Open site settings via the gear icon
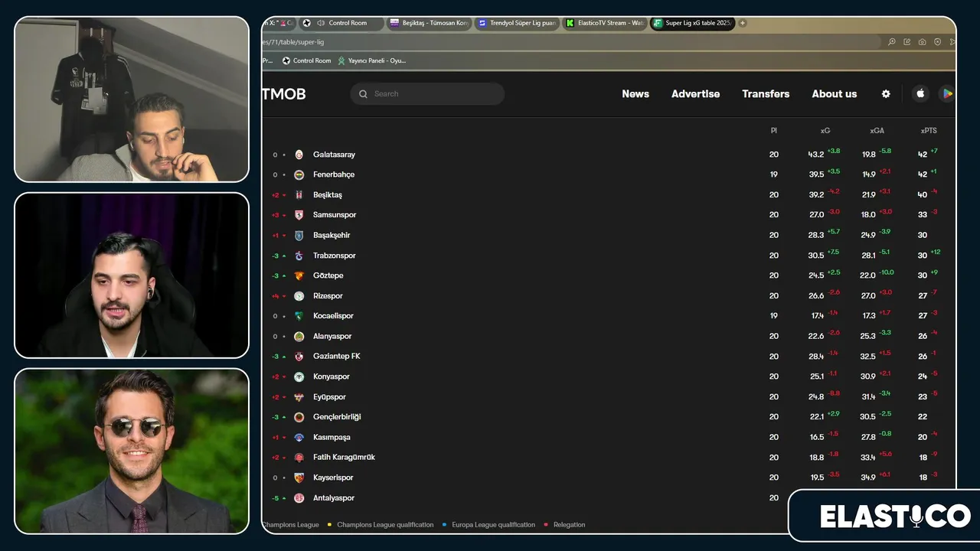The width and height of the screenshot is (980, 551). pyautogui.click(x=886, y=94)
